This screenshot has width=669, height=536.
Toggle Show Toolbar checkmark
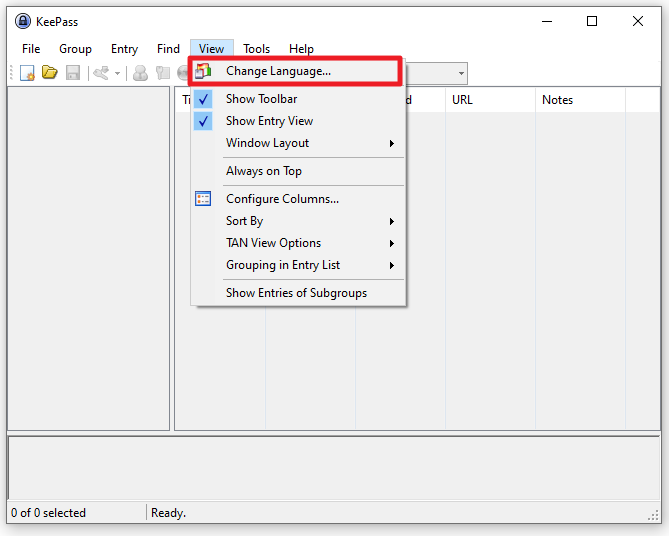pos(203,99)
